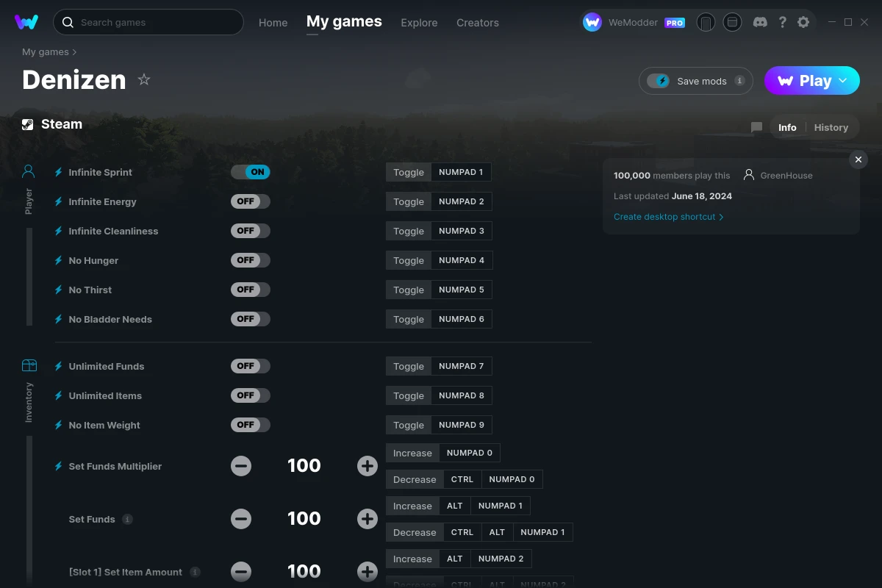Click the lightning icon beside Infinite Sprint
Viewport: 882px width, 588px height.
tap(58, 172)
